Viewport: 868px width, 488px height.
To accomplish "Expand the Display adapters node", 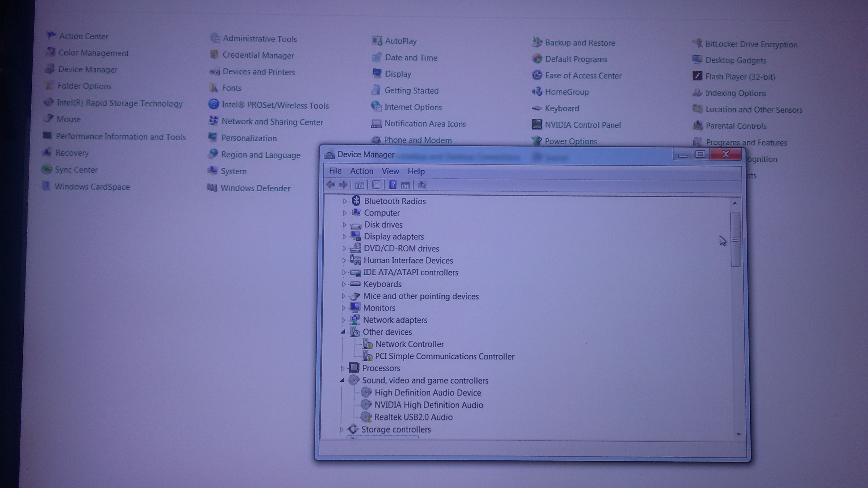I will click(344, 236).
